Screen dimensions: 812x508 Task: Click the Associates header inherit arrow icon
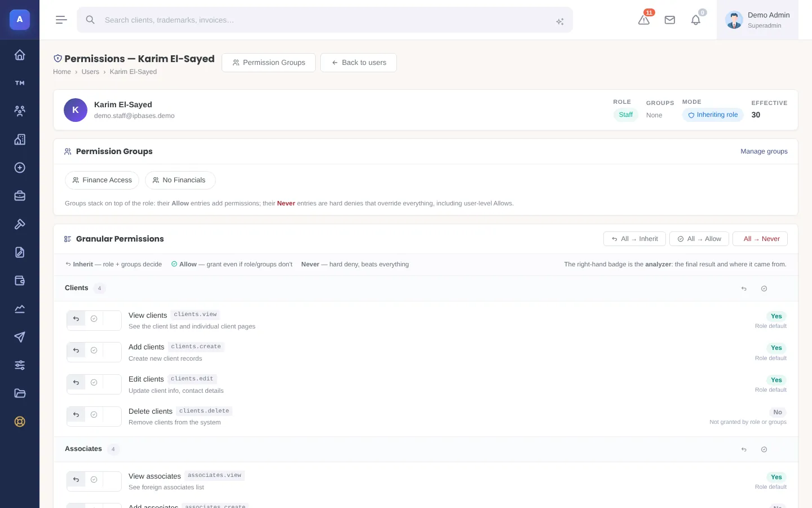pos(744,449)
